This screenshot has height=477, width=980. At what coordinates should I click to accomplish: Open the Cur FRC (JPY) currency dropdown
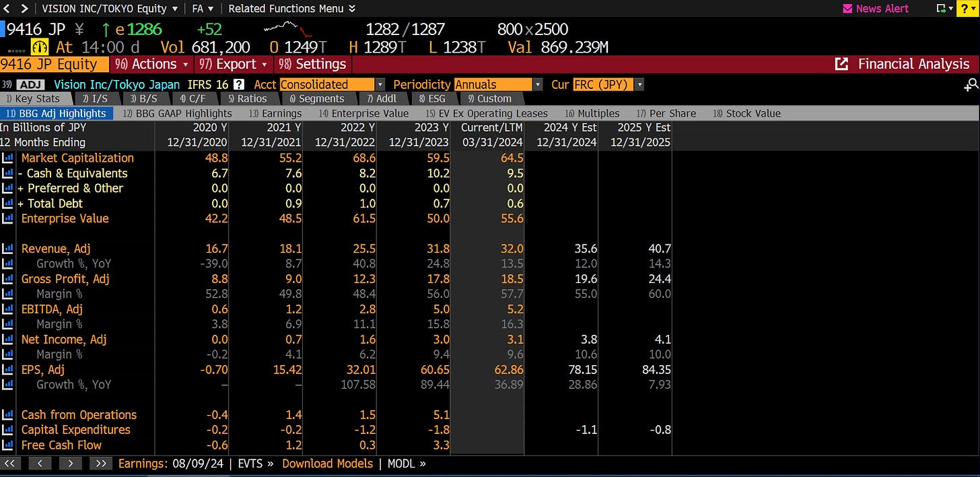[x=608, y=84]
